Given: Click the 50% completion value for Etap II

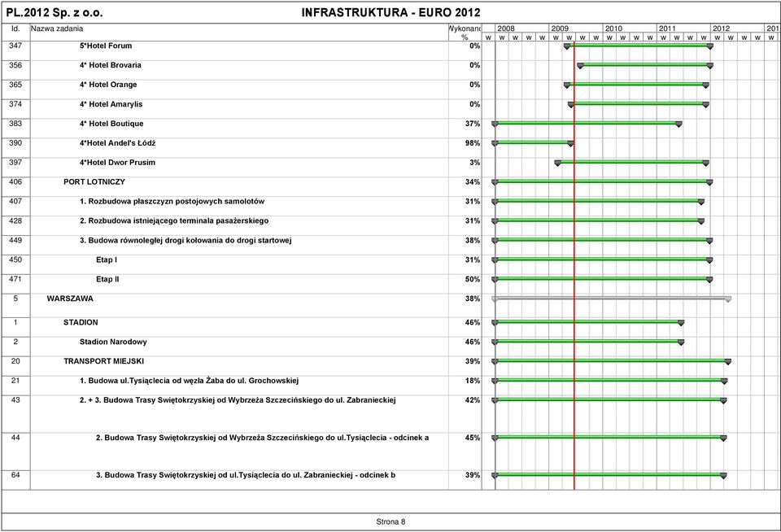Looking at the screenshot, I should (473, 279).
